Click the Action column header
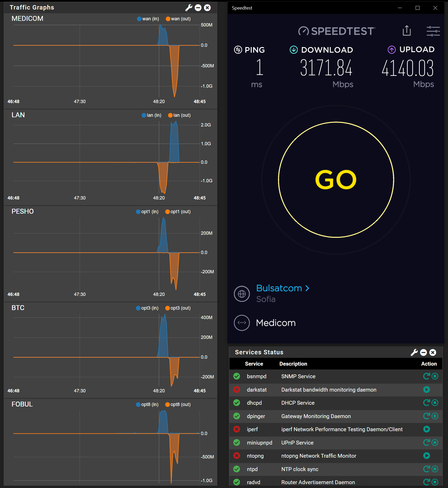Viewport: 448px width, 488px height. click(x=429, y=364)
